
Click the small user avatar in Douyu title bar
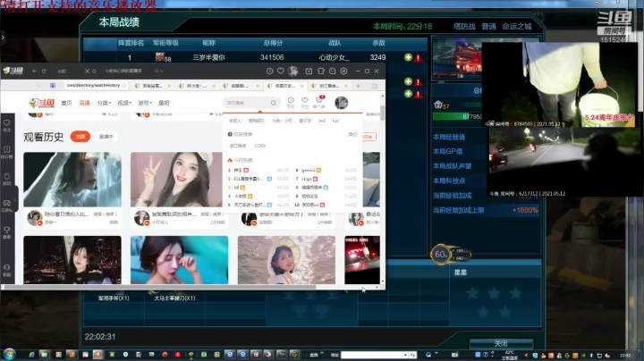(292, 71)
